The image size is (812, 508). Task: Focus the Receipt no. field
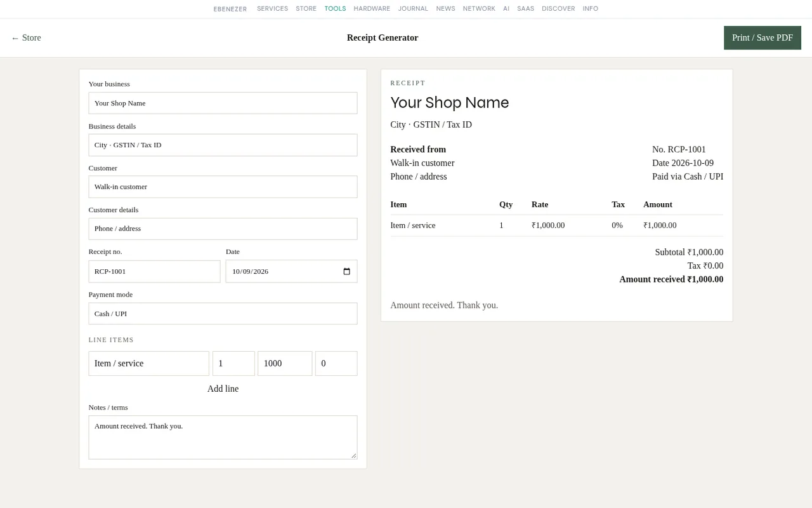pos(154,271)
